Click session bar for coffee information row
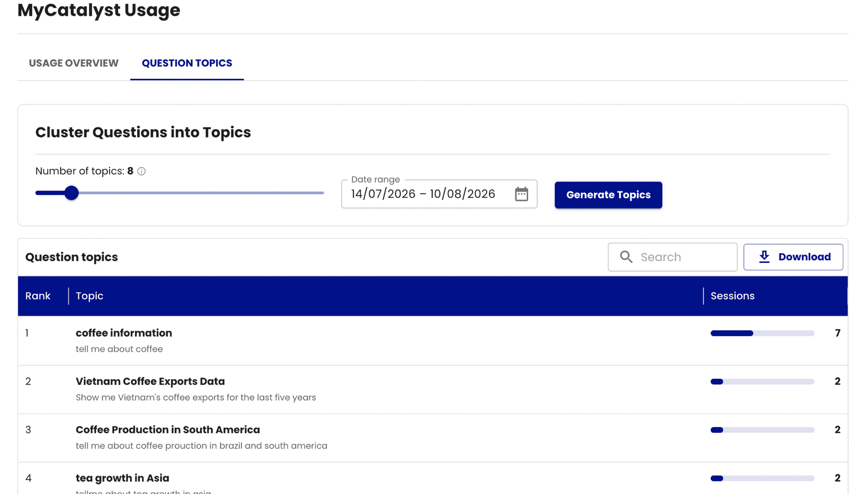868x494 pixels. pos(762,333)
